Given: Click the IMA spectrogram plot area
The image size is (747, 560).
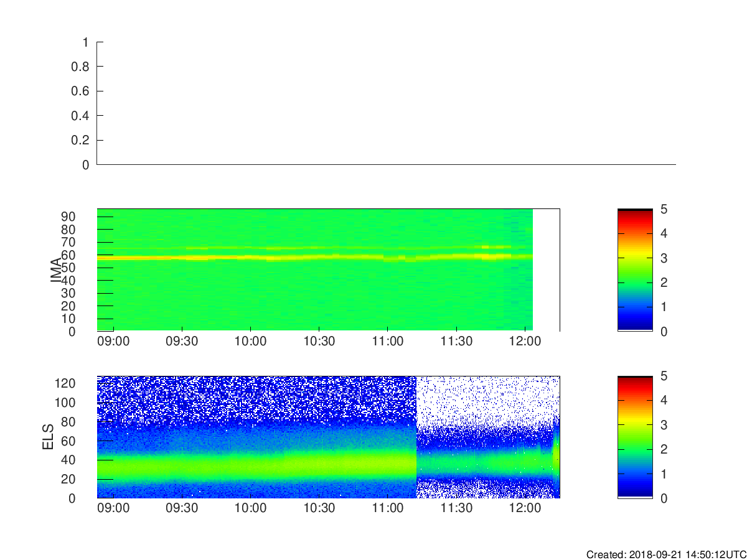Looking at the screenshot, I should coord(328,270).
